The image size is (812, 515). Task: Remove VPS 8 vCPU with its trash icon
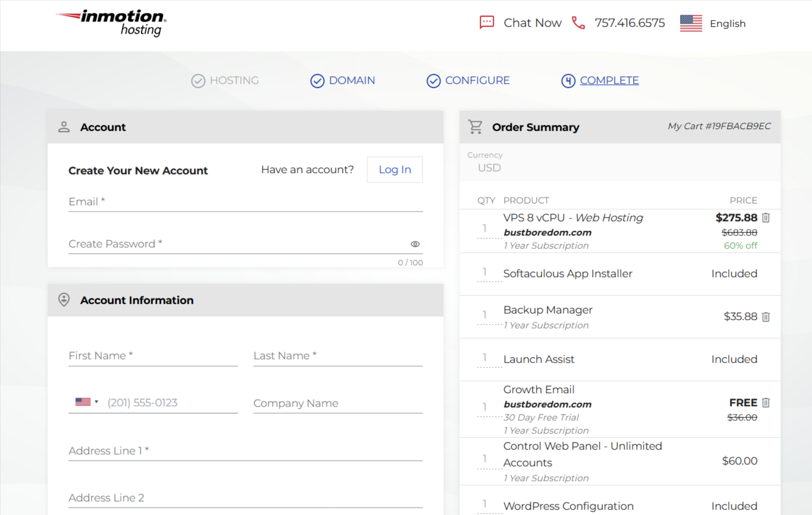(766, 218)
